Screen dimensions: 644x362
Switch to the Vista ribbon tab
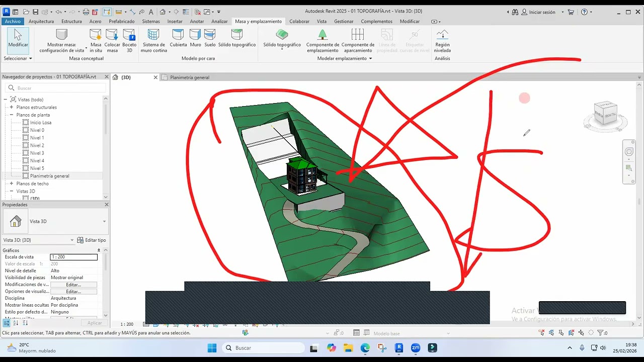tap(321, 21)
